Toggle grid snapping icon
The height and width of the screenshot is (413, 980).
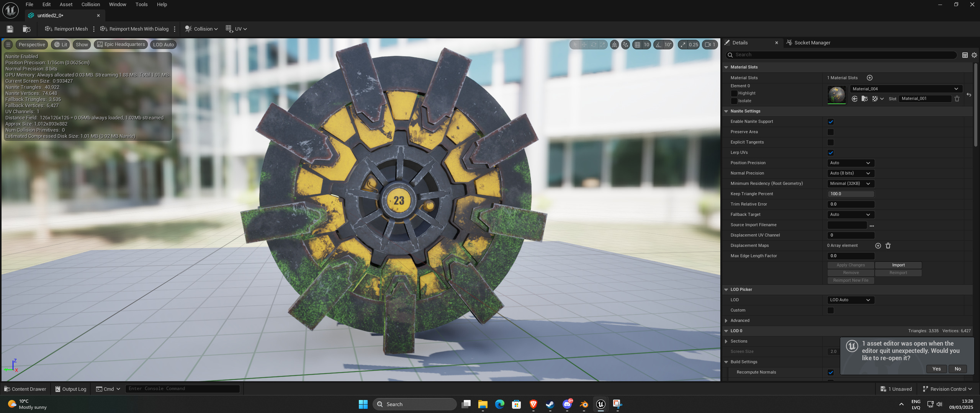[637, 45]
